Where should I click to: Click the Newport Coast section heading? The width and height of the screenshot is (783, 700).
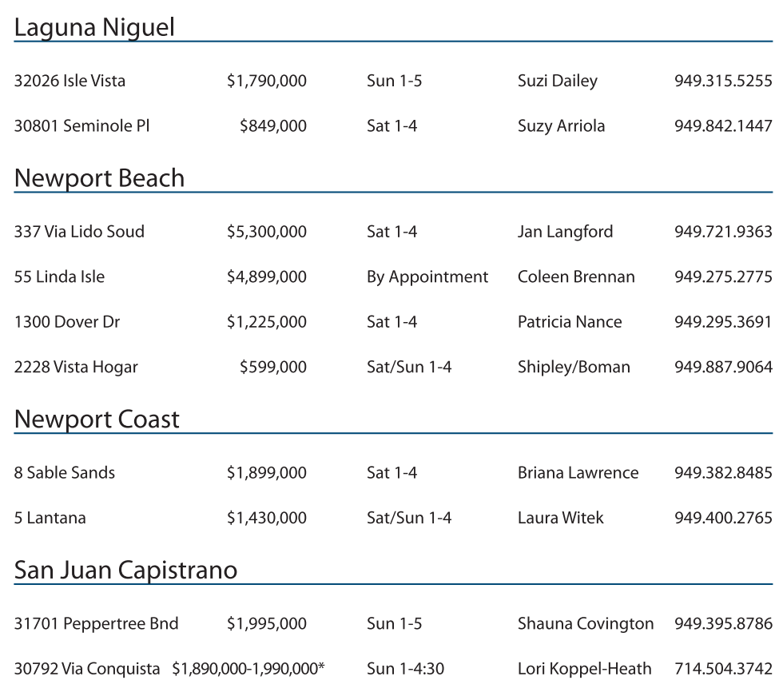pos(97,420)
